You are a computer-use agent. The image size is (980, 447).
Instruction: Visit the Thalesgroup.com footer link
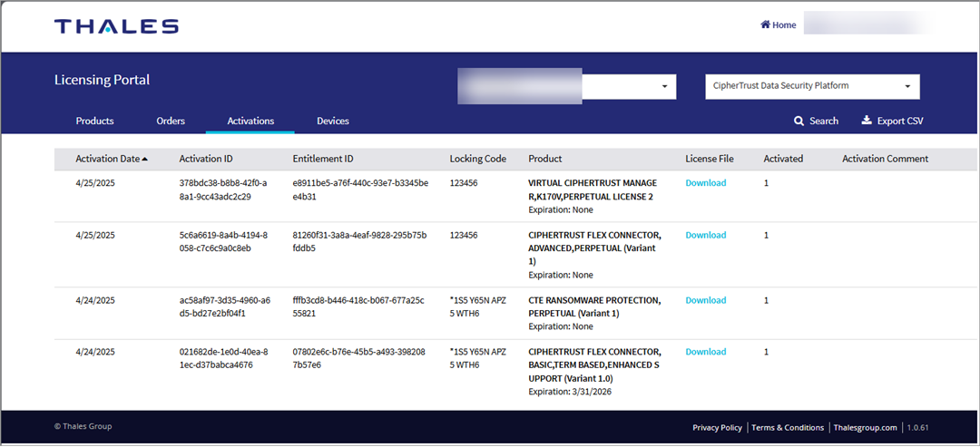pyautogui.click(x=865, y=427)
